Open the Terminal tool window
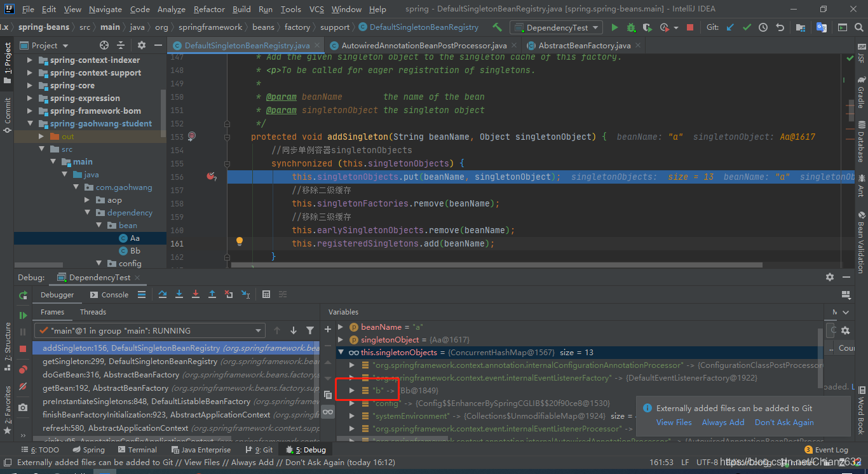Screen dimensions: 868x474 [136, 450]
